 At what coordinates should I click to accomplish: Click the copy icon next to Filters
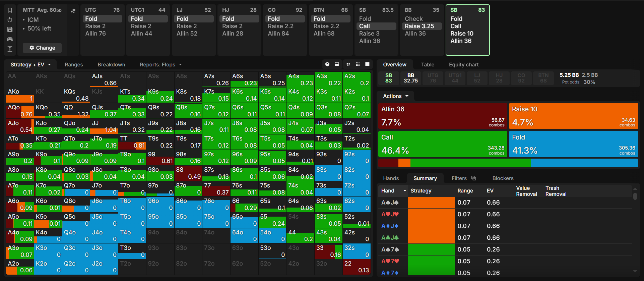(473, 178)
